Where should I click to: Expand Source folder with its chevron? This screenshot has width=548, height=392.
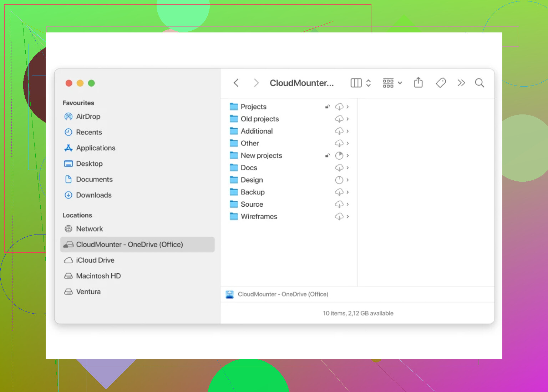click(x=347, y=204)
